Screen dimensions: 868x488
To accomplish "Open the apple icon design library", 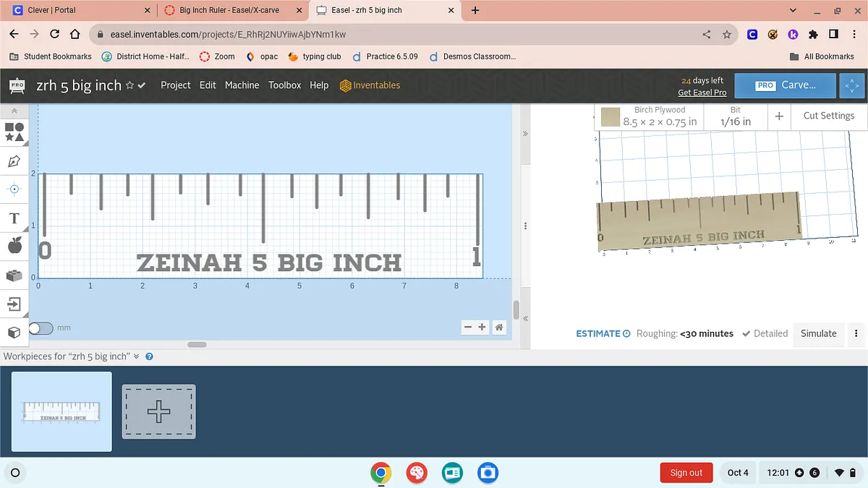I will click(x=14, y=247).
